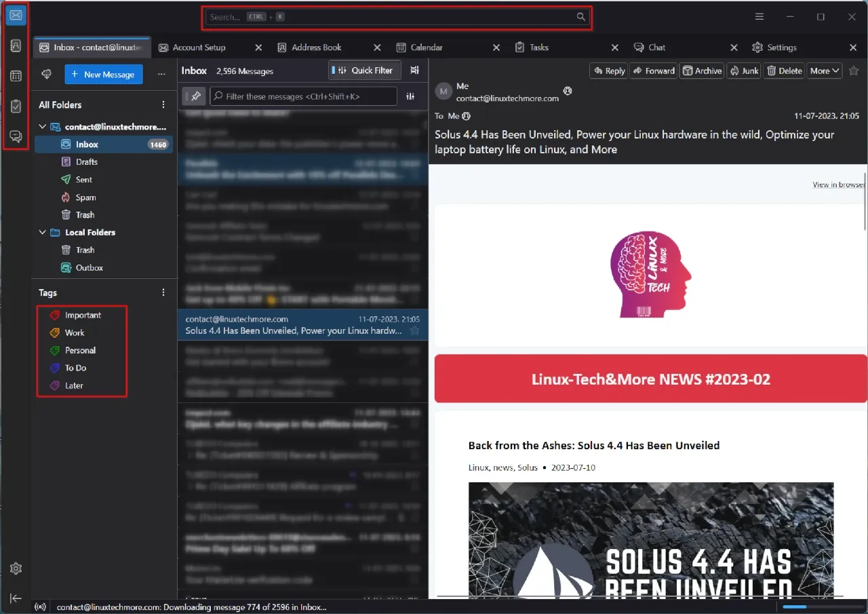Click the Filter these messages field
The image size is (868, 614).
pos(303,96)
